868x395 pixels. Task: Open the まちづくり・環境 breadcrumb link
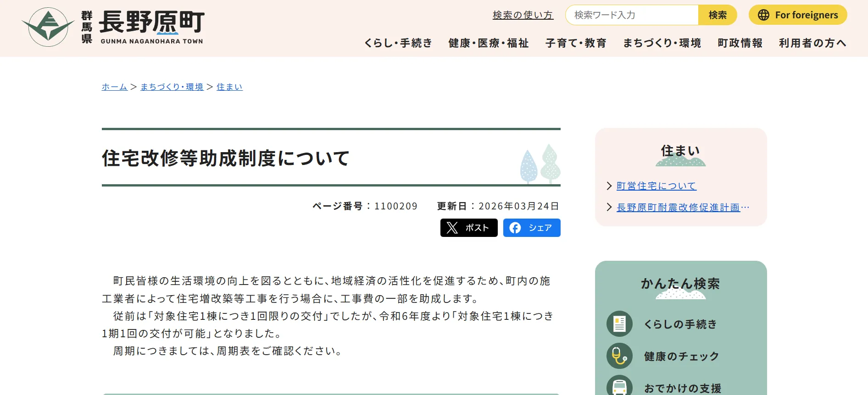coord(172,87)
